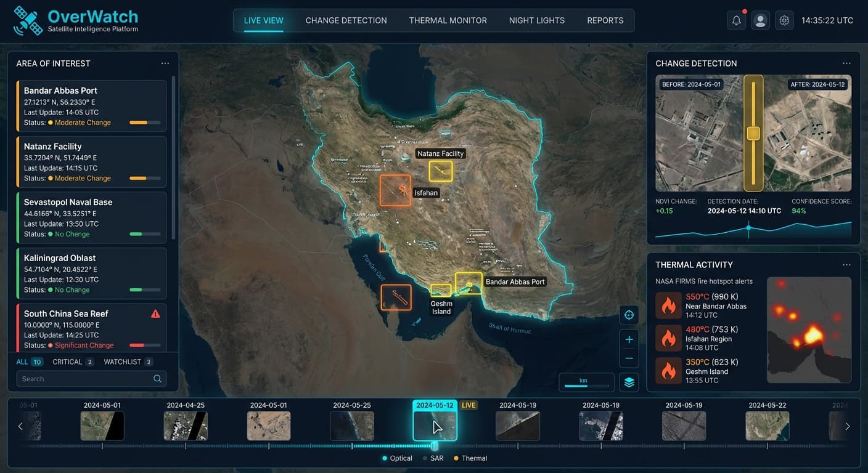
Task: Collapse the timeline using left chevron
Action: 21,426
